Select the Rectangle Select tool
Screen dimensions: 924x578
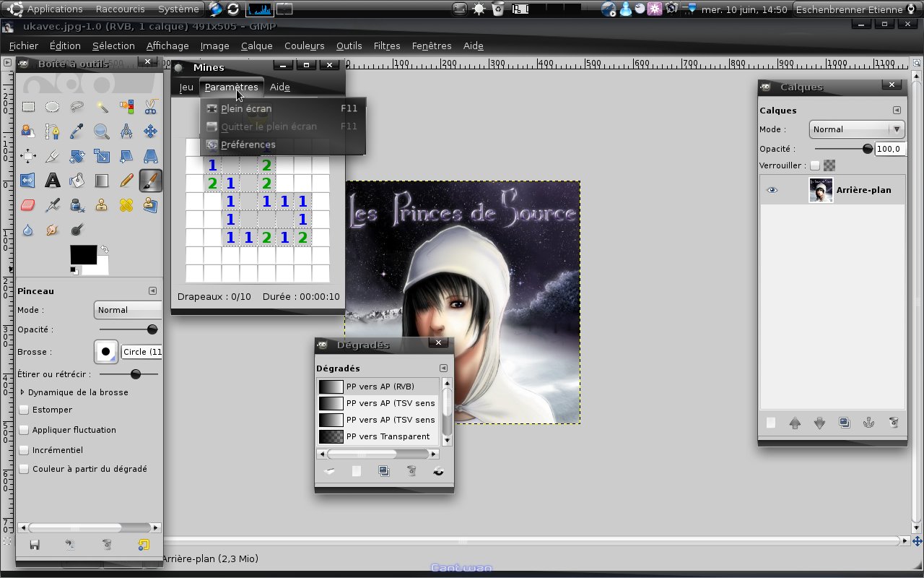28,107
